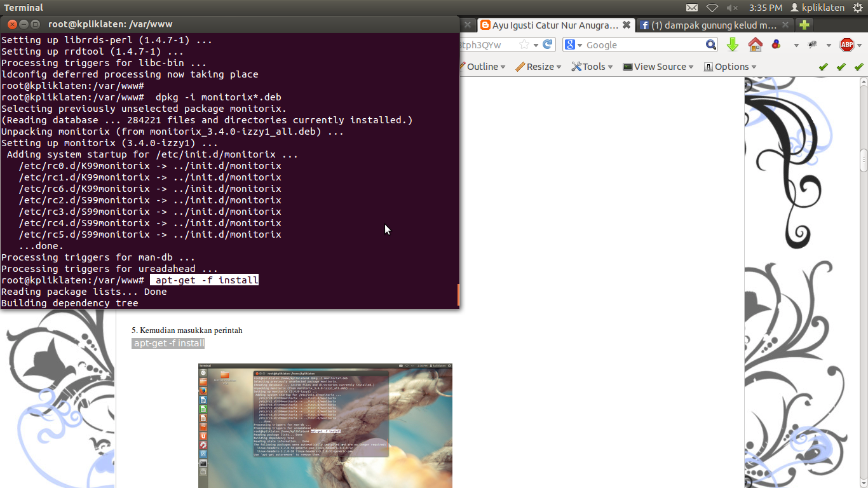Click the green download arrow icon
Image resolution: width=868 pixels, height=488 pixels.
(x=733, y=44)
